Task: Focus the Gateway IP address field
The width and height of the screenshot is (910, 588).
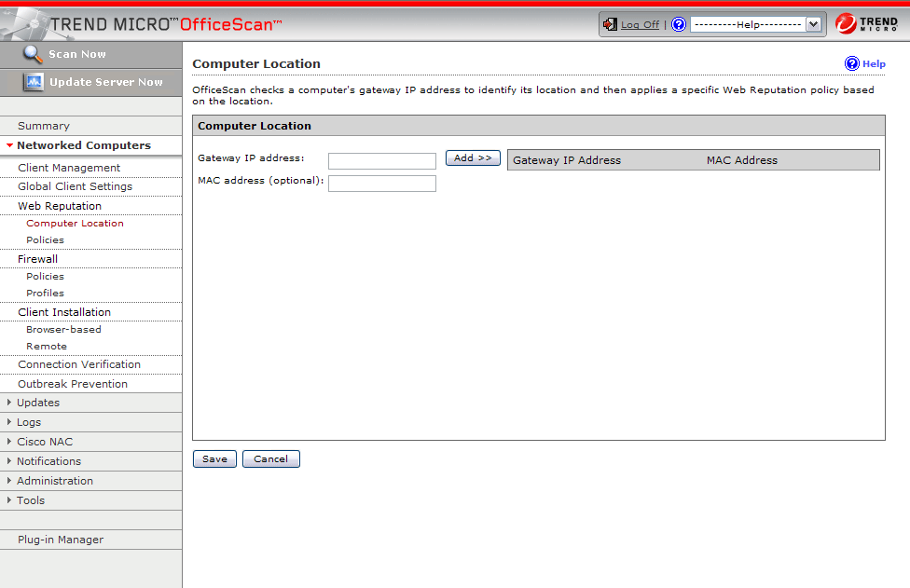Action: 382,160
